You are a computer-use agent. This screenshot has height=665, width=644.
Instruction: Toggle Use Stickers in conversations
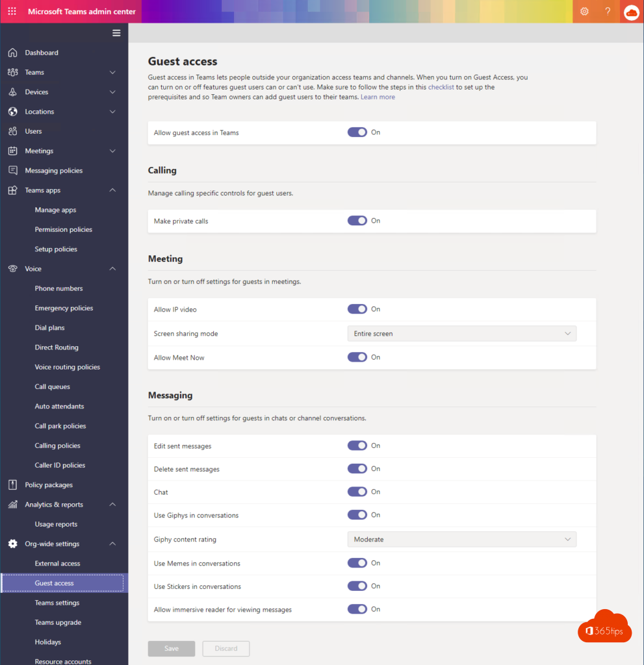(x=357, y=586)
